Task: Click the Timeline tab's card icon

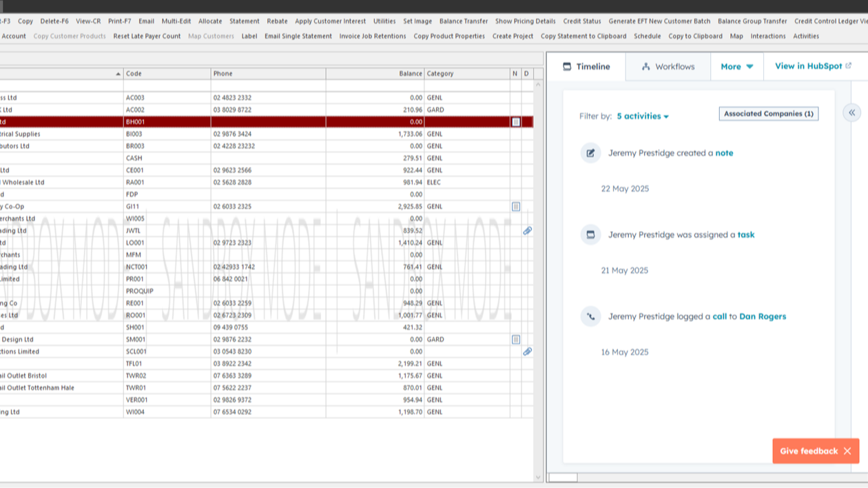Action: point(566,66)
